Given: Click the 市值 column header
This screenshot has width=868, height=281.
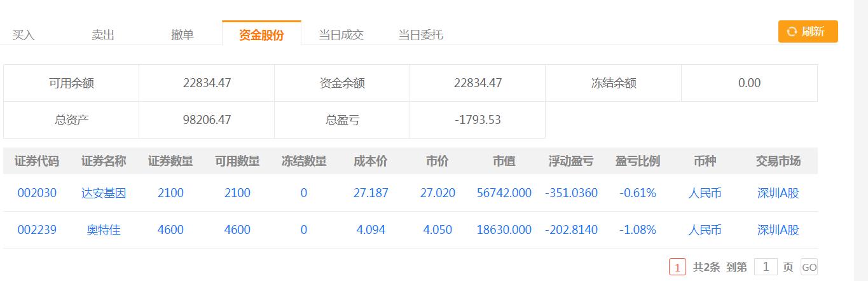Looking at the screenshot, I should coord(504,161).
